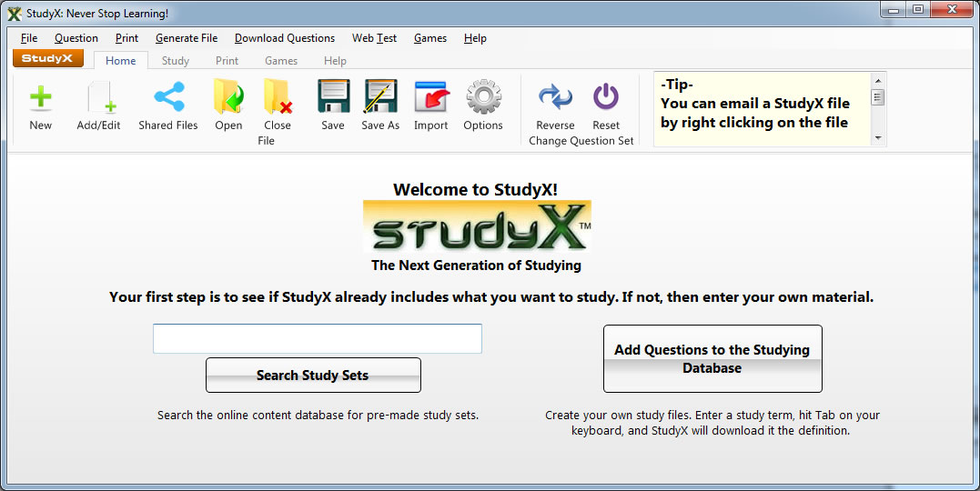Open the Web Test menu
This screenshot has width=980, height=491.
click(374, 38)
